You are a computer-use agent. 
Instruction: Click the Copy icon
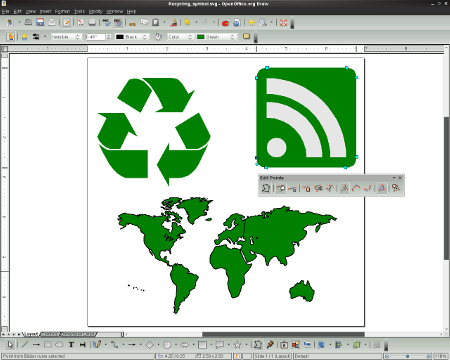144,22
